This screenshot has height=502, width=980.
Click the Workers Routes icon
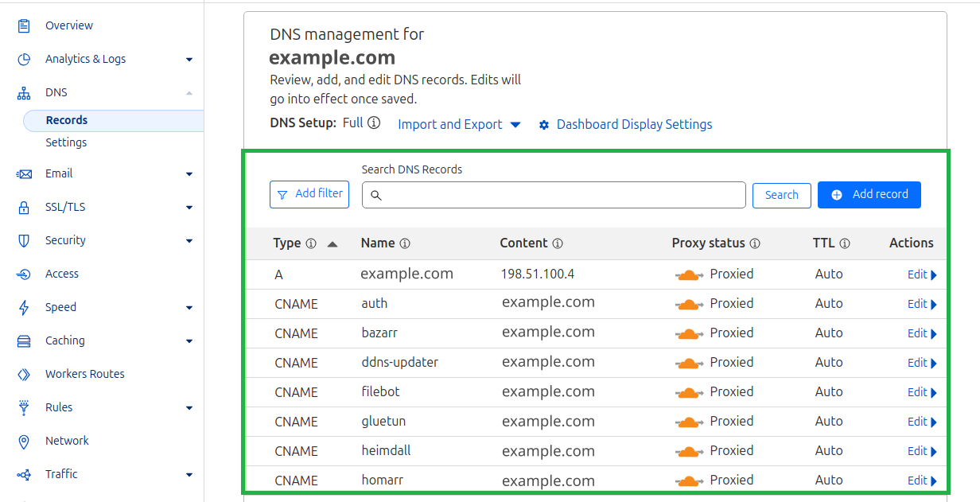point(24,374)
